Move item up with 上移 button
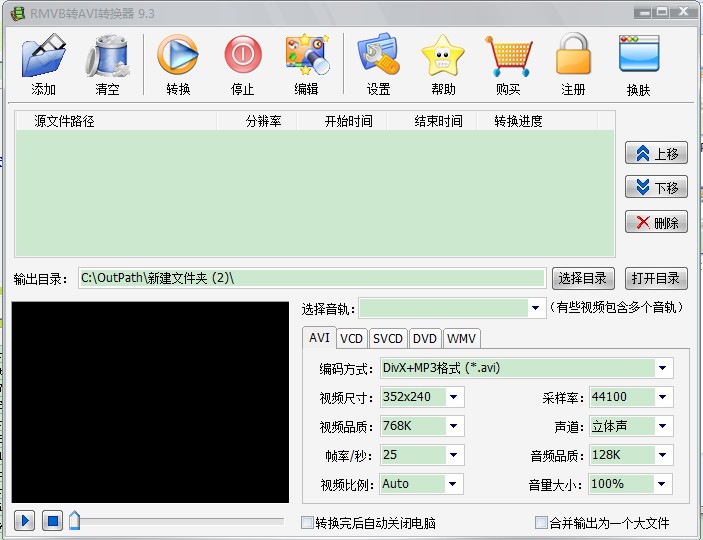This screenshot has height=540, width=703. point(656,153)
